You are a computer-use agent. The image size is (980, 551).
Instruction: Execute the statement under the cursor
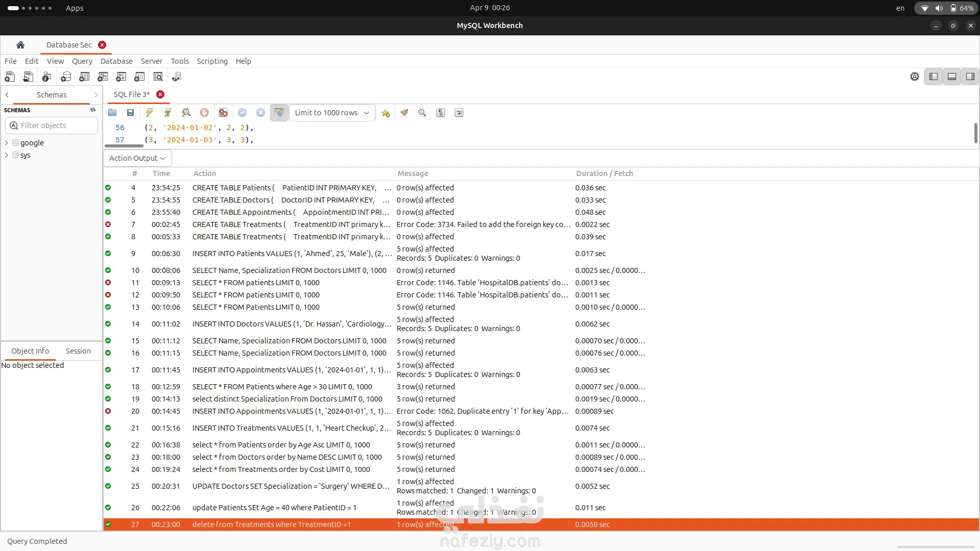(167, 113)
